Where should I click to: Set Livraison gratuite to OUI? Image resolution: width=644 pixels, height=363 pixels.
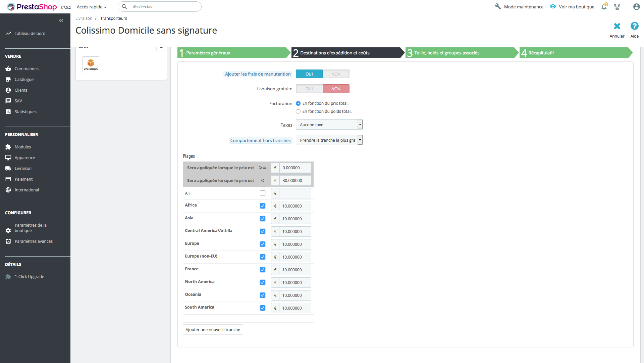(x=309, y=89)
